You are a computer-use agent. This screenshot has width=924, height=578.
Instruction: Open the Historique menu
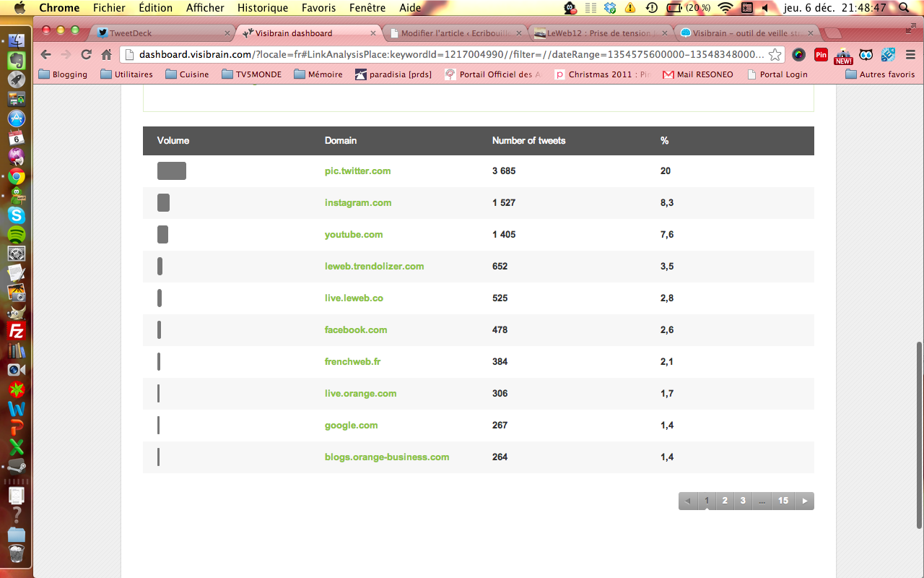[x=263, y=8]
